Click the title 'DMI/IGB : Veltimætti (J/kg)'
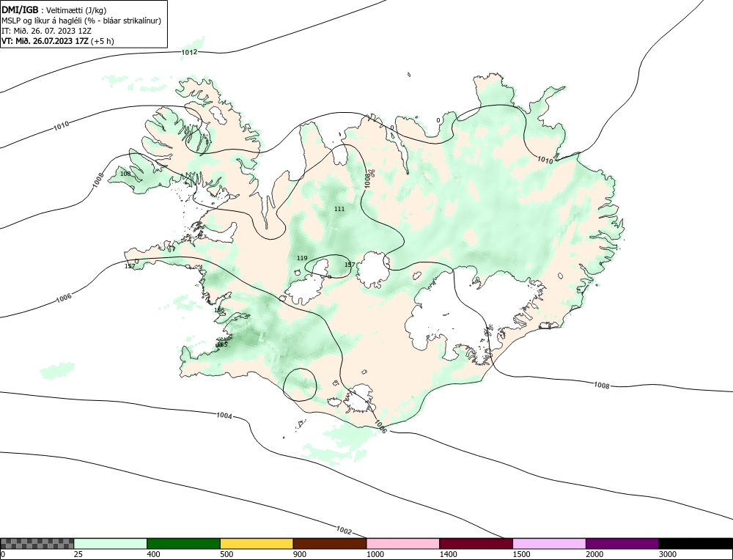Viewport: 733px width, 560px height. (54, 10)
